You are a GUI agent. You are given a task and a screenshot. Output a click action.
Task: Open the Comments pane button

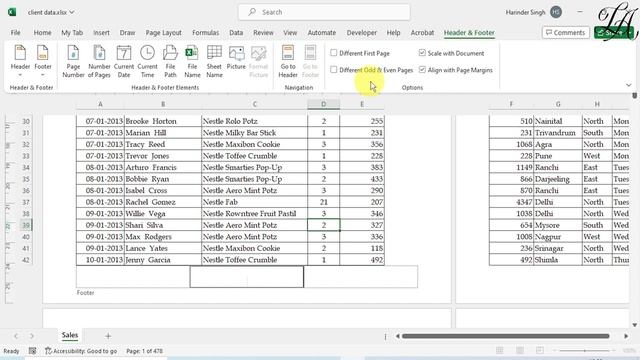pyautogui.click(x=566, y=33)
